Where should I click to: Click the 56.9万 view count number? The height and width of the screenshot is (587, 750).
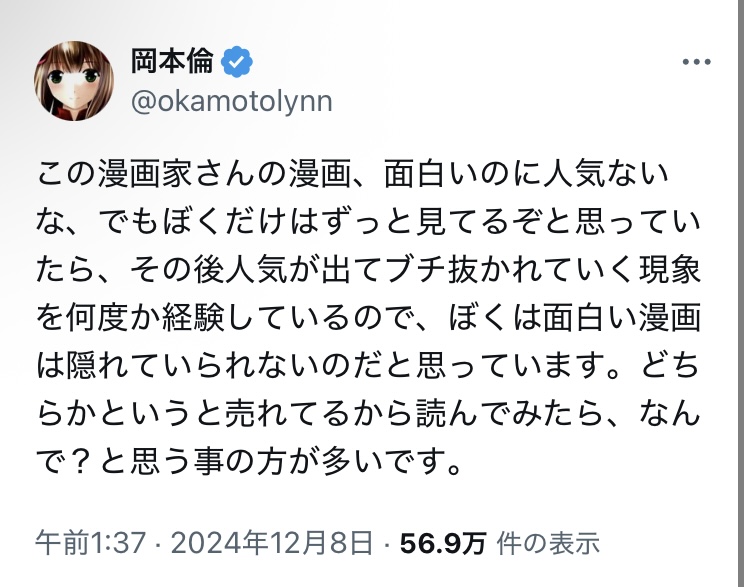(443, 544)
